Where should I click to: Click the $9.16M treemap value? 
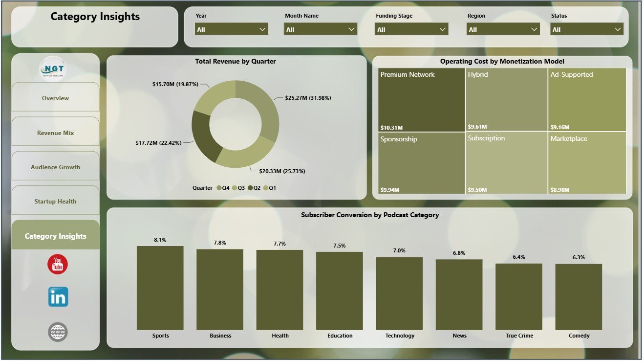click(560, 127)
